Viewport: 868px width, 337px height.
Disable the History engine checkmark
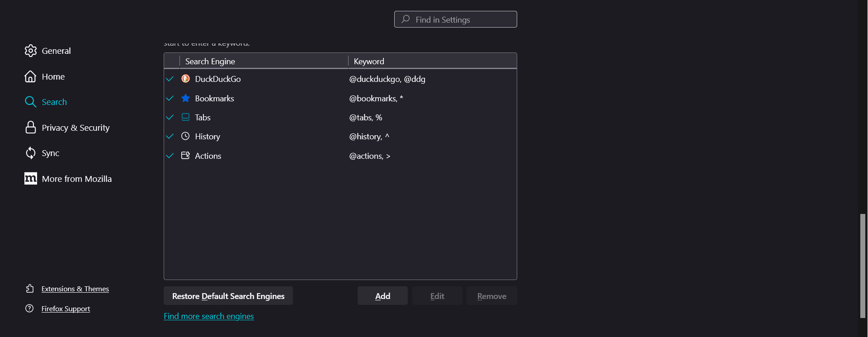[170, 136]
